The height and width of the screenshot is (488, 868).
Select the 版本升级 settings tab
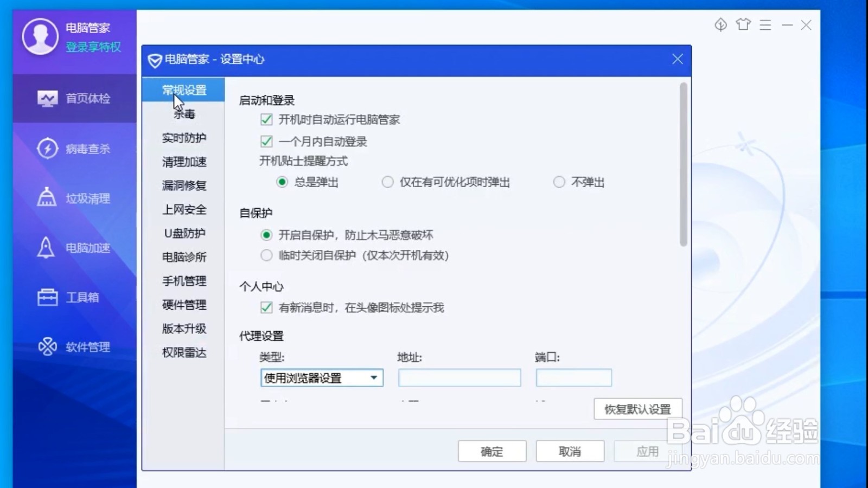pos(184,329)
